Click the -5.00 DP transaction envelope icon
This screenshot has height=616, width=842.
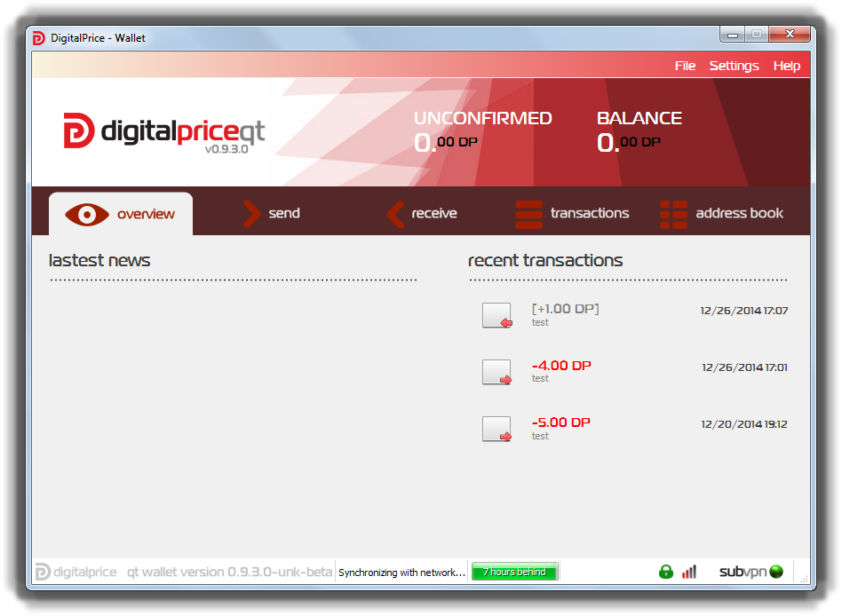point(496,429)
